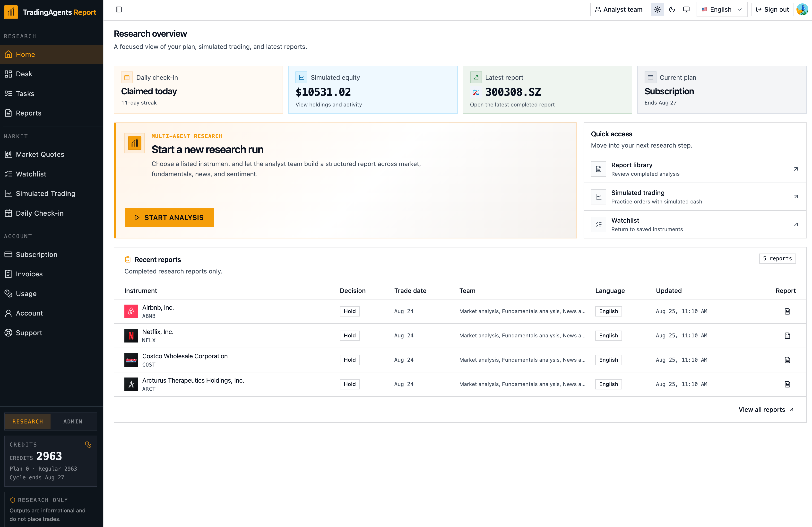Open Simulated trading quick access
The width and height of the screenshot is (812, 527).
695,197
